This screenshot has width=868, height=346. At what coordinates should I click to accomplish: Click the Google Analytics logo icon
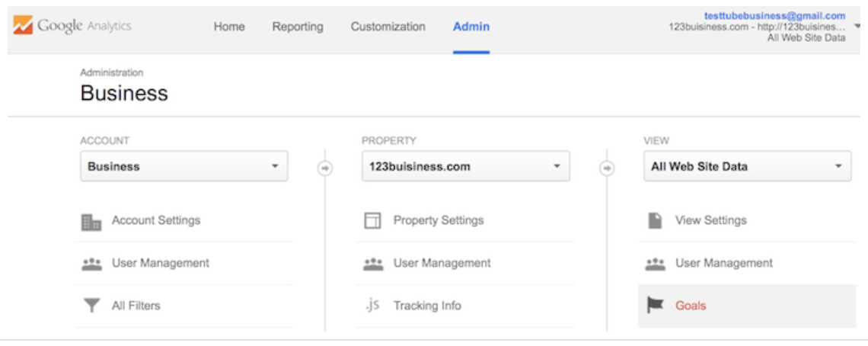(22, 26)
